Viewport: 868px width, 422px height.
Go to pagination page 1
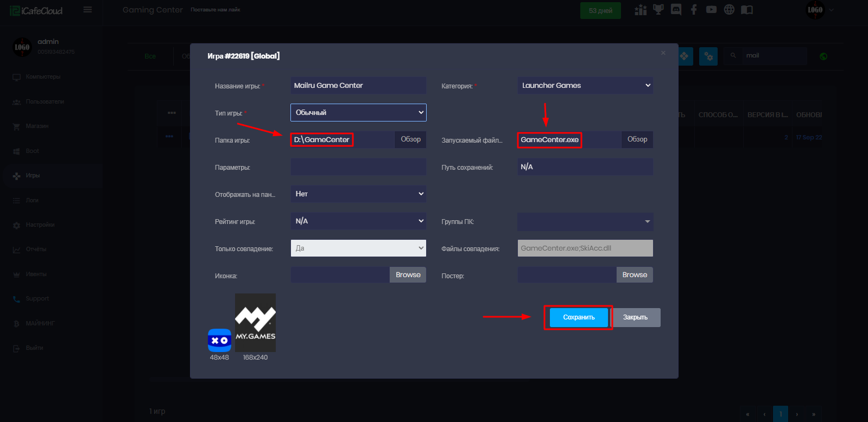[781, 414]
